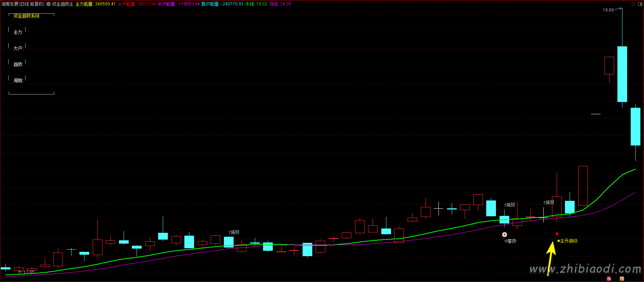
Task: Click the 周期: row in the panel
Action: pos(18,81)
